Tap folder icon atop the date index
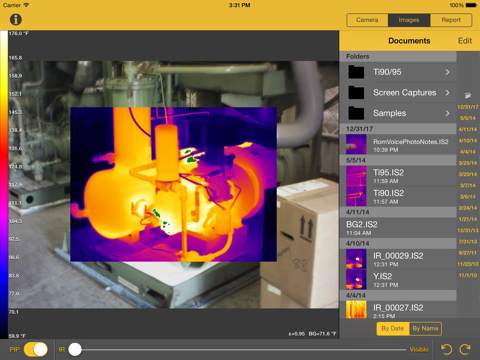Screen dimensions: 480x360 click(468, 96)
